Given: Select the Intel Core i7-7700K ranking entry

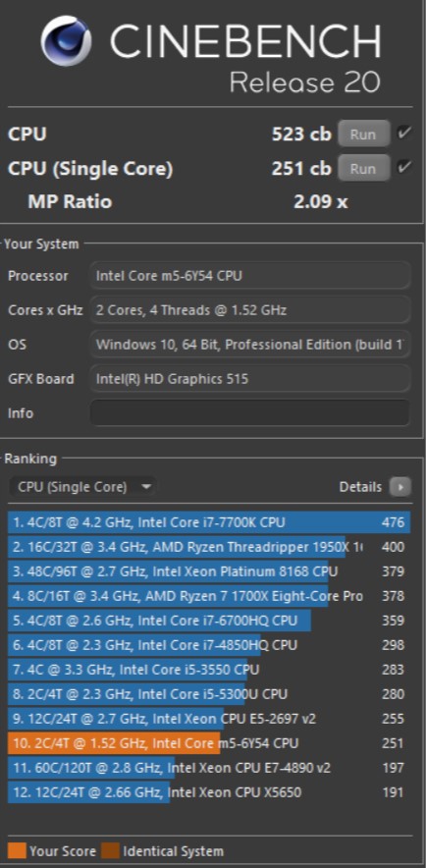Looking at the screenshot, I should tap(209, 522).
